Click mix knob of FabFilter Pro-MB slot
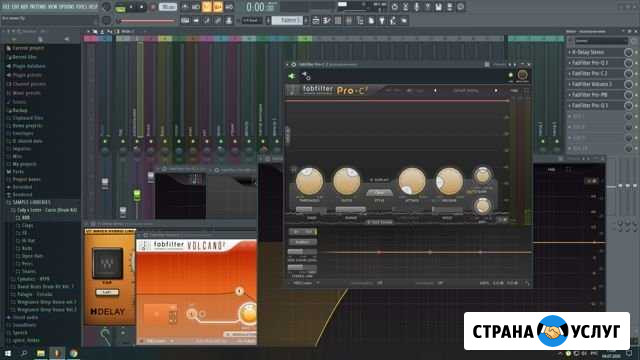The image size is (640, 360). (x=629, y=95)
